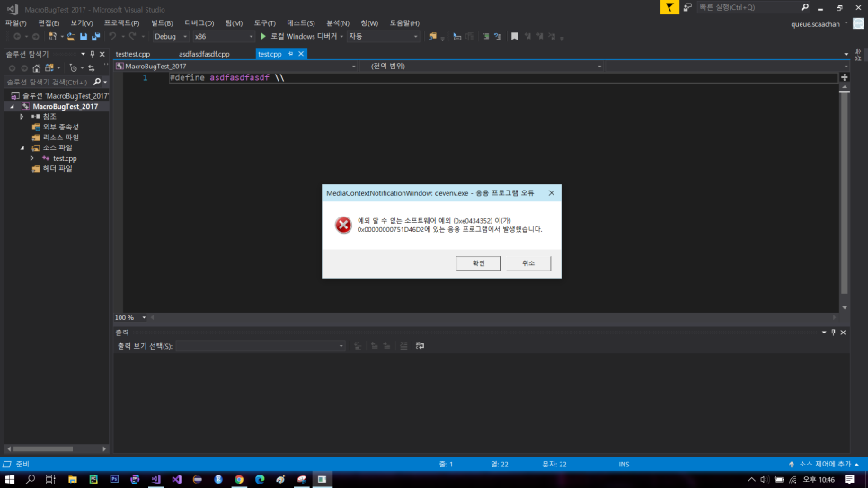Viewport: 868px width, 488px height.
Task: Click into the 빠른 실행 search box
Action: click(748, 7)
